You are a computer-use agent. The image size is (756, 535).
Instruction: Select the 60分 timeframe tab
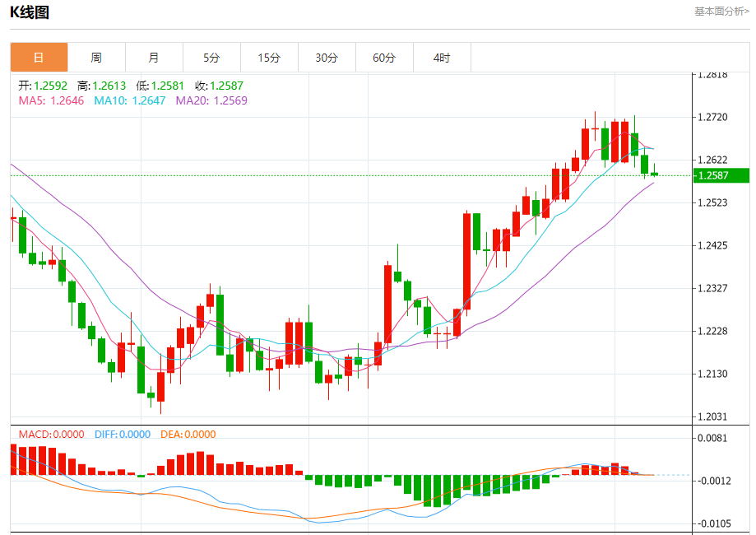coord(384,58)
